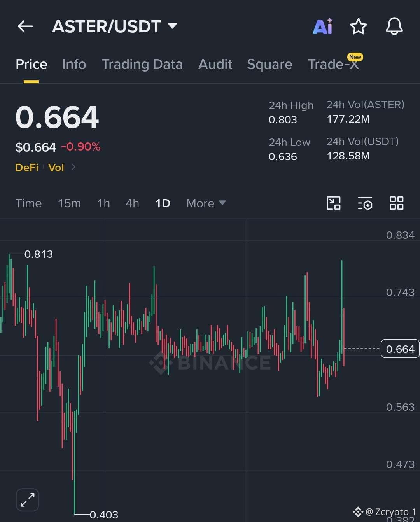Screen dimensions: 420x522
Task: Select the 15m chart interval
Action: [69, 203]
